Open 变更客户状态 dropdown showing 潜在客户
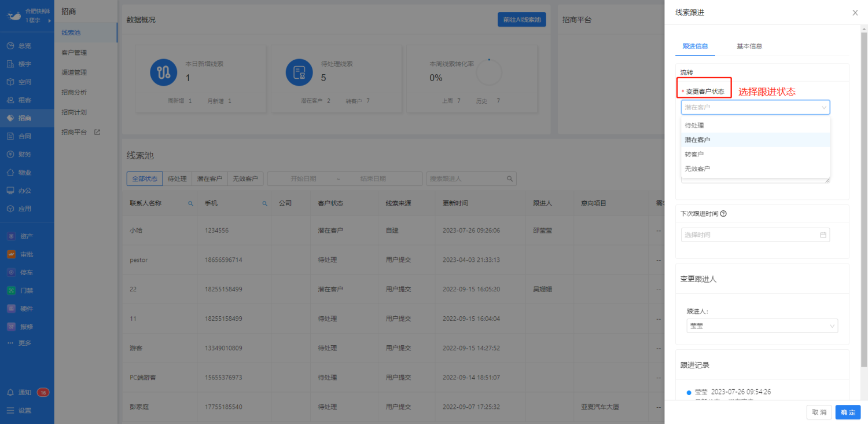Viewport: 868px width, 424px height. tap(755, 107)
